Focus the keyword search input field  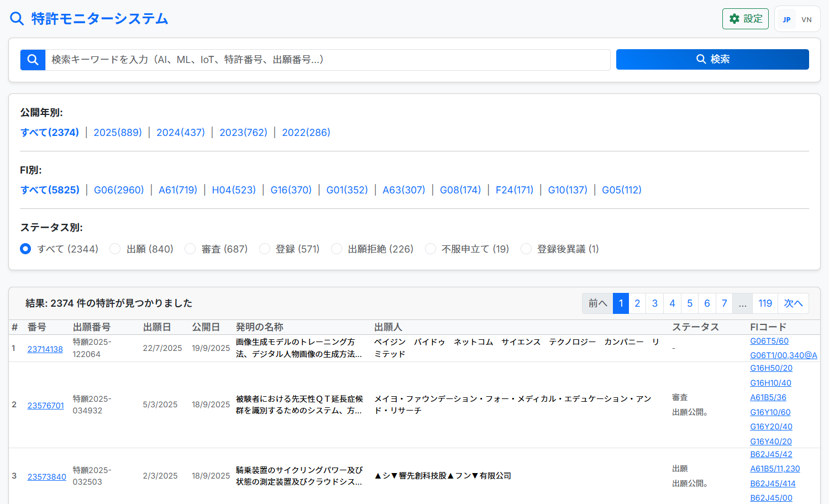pyautogui.click(x=327, y=60)
